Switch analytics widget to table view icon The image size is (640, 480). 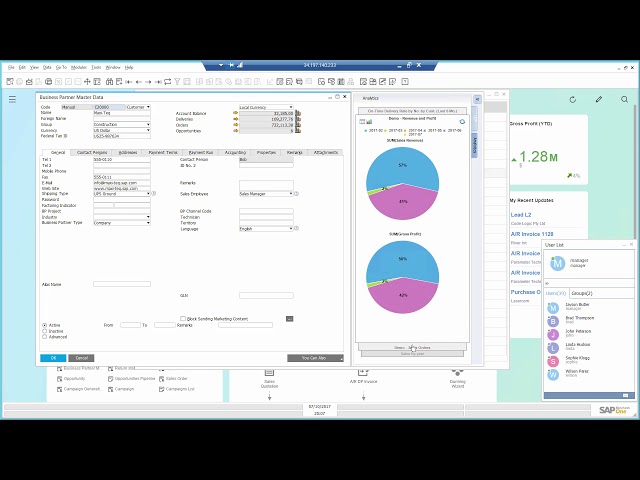click(x=362, y=122)
